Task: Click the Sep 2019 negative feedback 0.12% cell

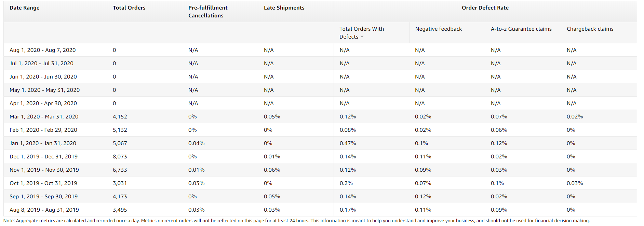Action: pos(423,197)
